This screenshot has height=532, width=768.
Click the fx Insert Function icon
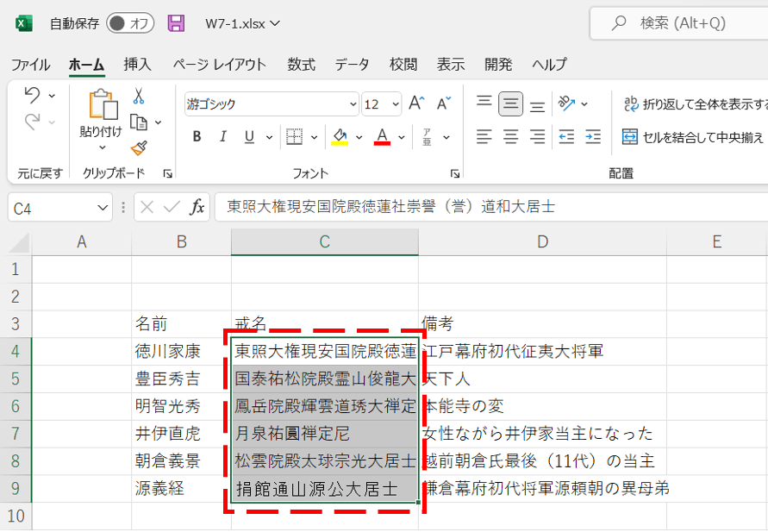[x=197, y=207]
